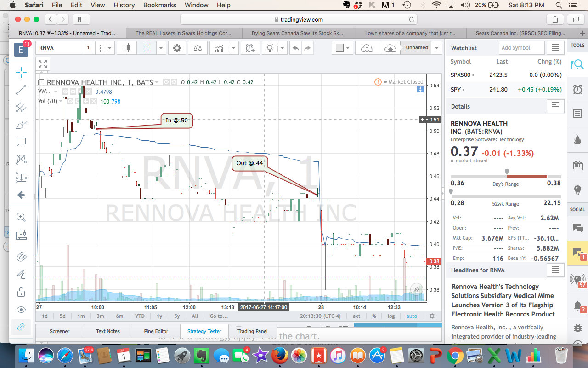Toggle magnet mode for drawings
The height and width of the screenshot is (368, 588).
[x=21, y=257]
